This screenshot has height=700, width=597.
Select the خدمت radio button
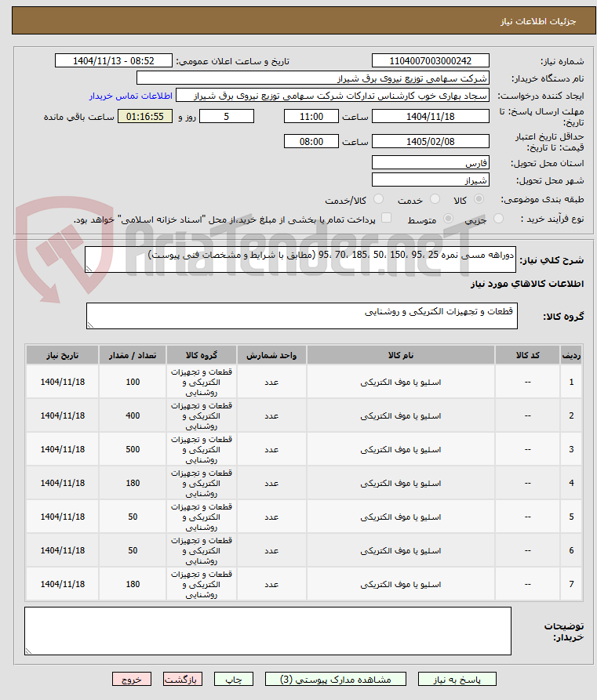coord(435,199)
